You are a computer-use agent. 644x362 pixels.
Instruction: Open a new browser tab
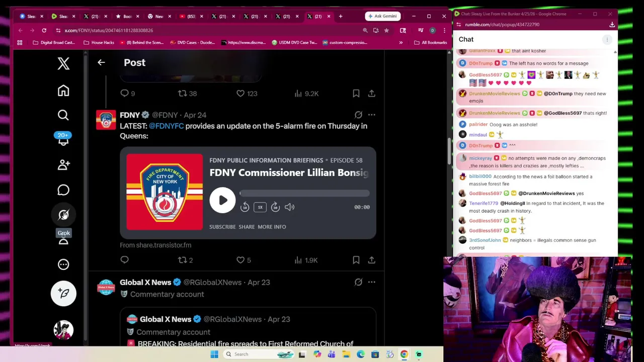(x=341, y=16)
